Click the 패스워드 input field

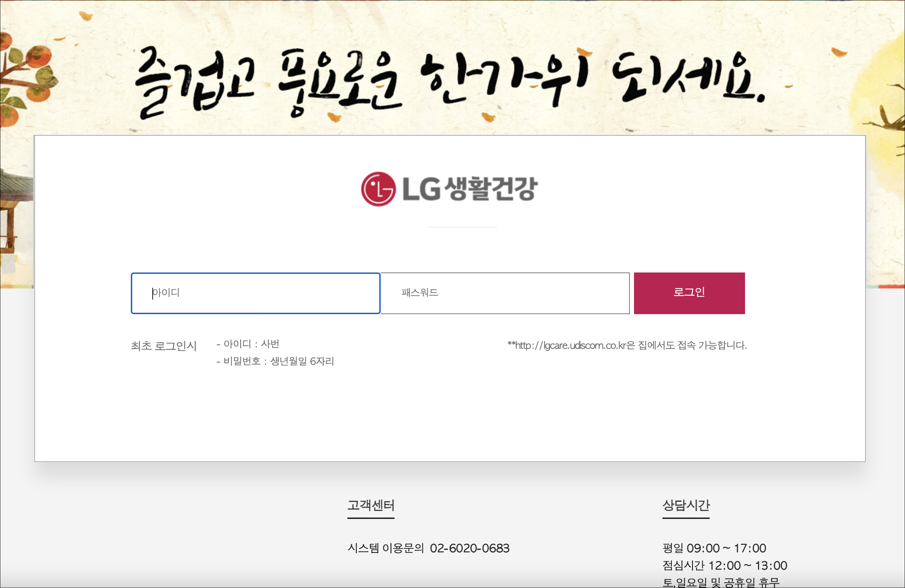click(x=505, y=293)
